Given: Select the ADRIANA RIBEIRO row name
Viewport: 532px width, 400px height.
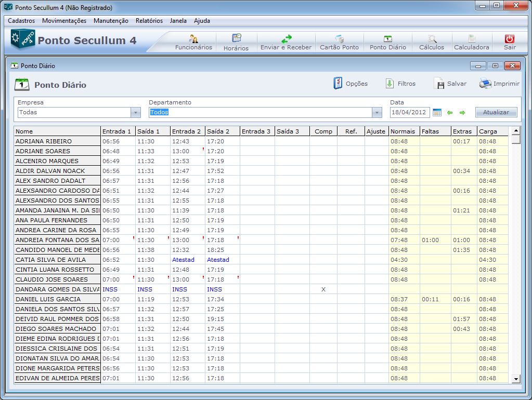Looking at the screenshot, I should coord(57,141).
